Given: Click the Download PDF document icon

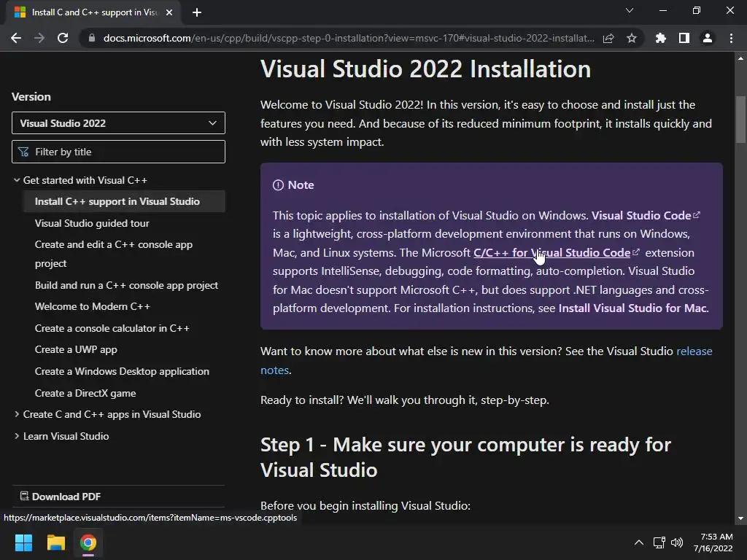Looking at the screenshot, I should 24,496.
